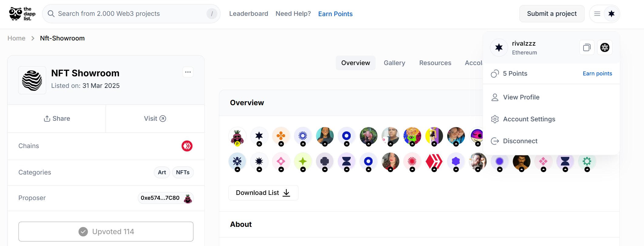Click the 5 Points entry
This screenshot has height=246, width=644.
coord(515,74)
